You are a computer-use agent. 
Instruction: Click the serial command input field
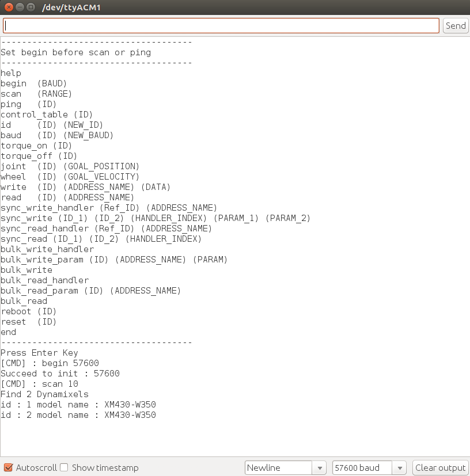[221, 26]
